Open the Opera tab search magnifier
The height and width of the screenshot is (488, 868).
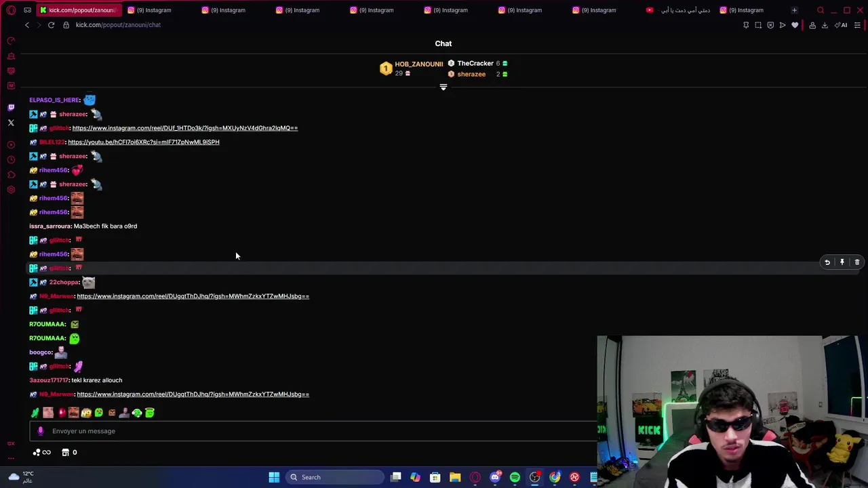(821, 10)
